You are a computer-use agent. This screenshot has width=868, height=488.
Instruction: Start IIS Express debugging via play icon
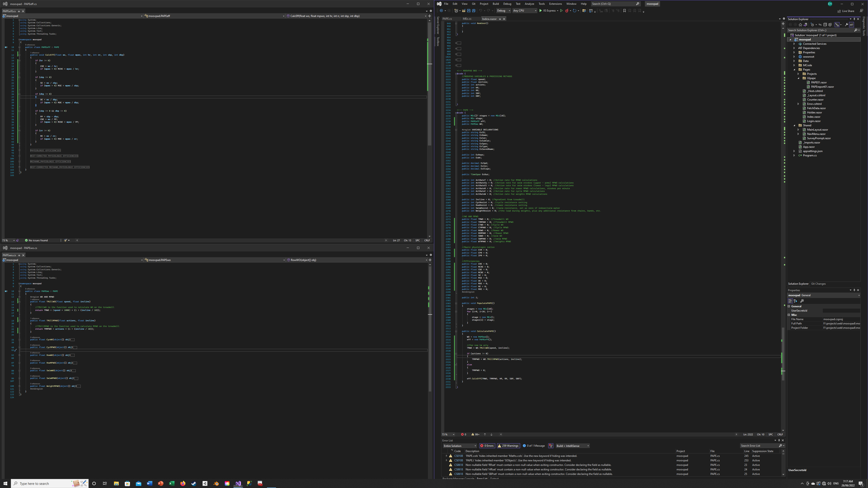pyautogui.click(x=540, y=11)
